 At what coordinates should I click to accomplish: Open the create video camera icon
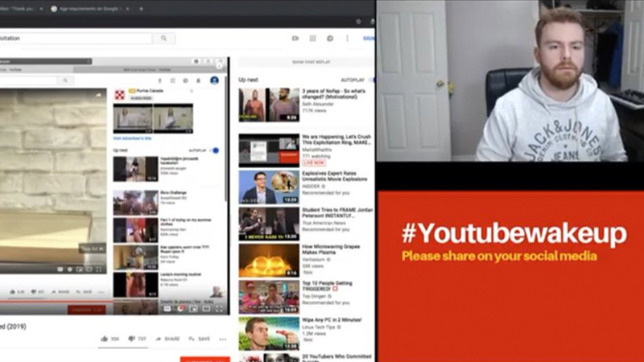295,38
